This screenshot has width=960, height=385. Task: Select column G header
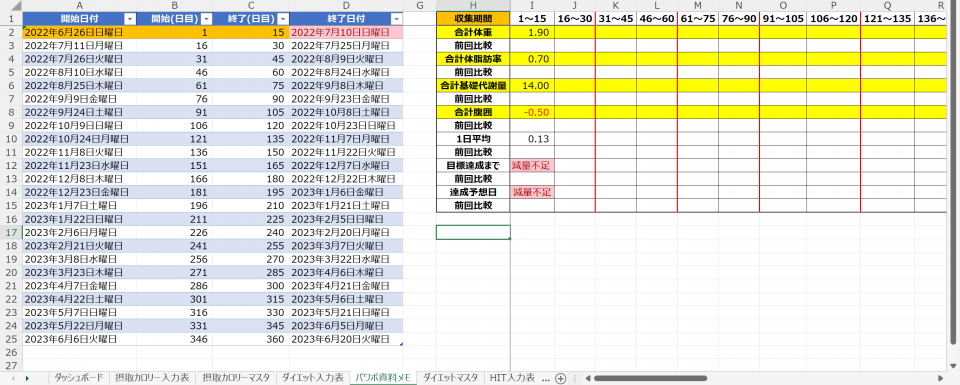(419, 6)
